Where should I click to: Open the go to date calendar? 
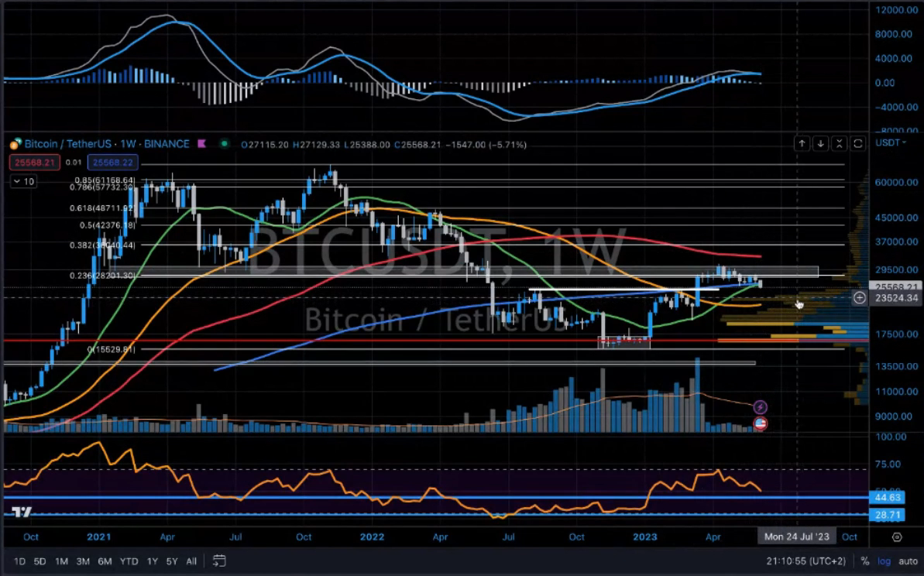pos(219,561)
